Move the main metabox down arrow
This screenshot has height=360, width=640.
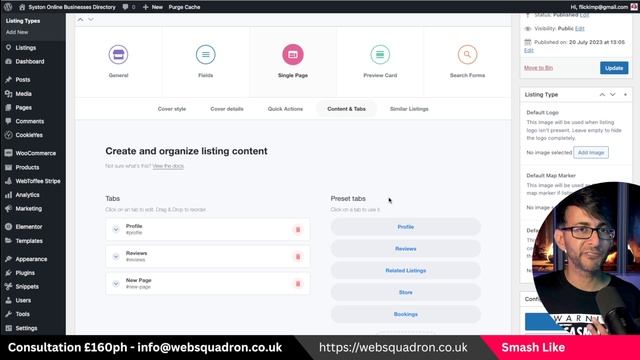[91, 19]
